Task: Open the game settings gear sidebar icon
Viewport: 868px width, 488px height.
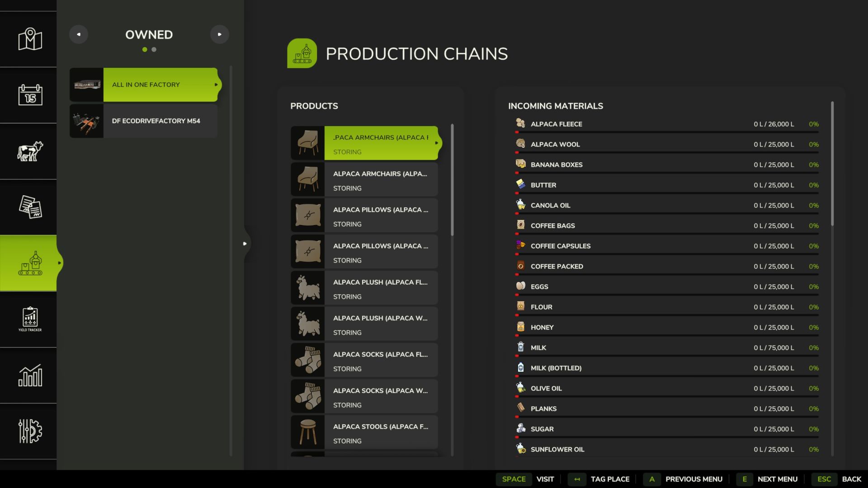Action: click(x=30, y=431)
